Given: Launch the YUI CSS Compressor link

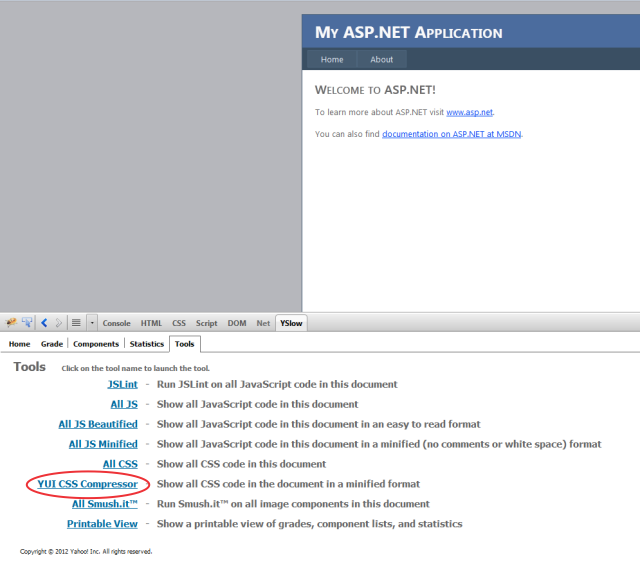Looking at the screenshot, I should tap(88, 484).
